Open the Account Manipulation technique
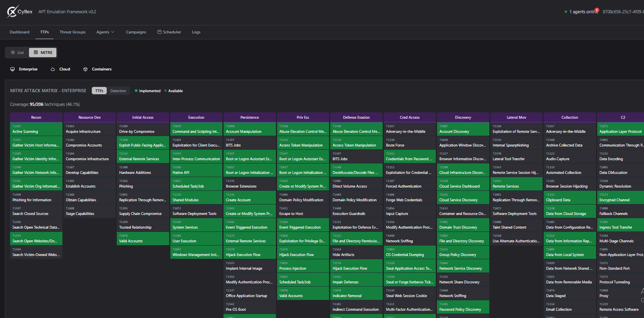Screen dimensions: 644x318 250,129
